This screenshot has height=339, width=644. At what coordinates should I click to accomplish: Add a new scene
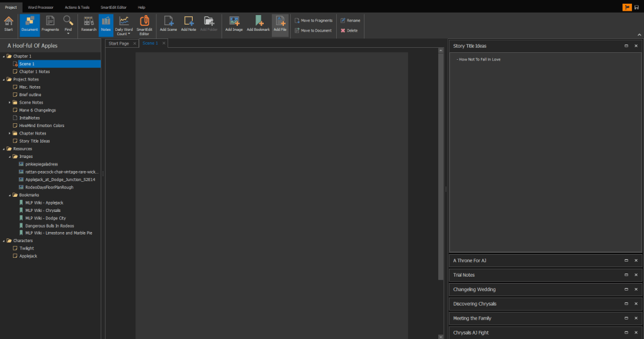[x=168, y=24]
